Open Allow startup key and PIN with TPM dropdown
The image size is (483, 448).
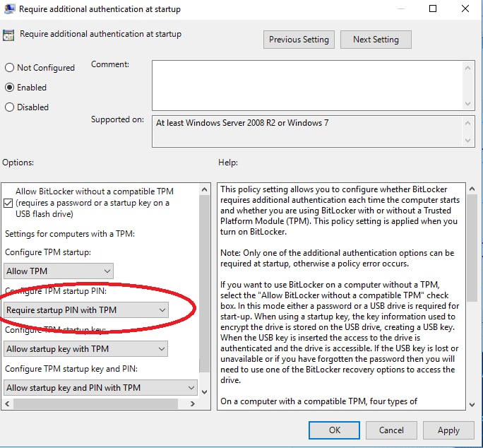[x=100, y=387]
